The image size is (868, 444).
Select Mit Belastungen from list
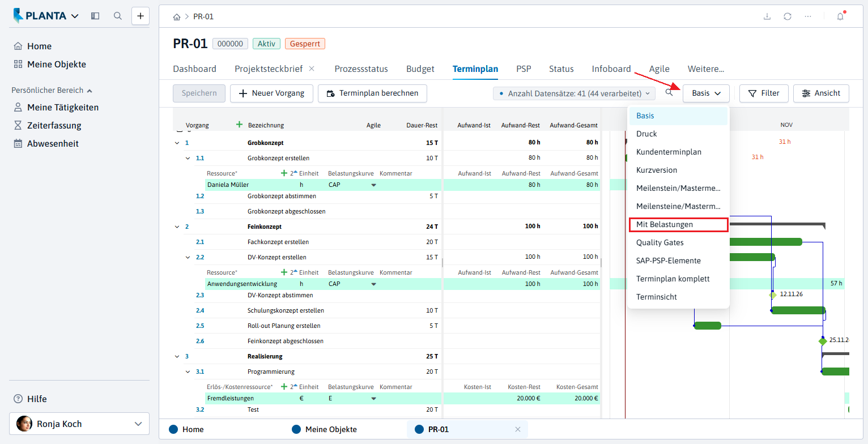[x=678, y=224]
